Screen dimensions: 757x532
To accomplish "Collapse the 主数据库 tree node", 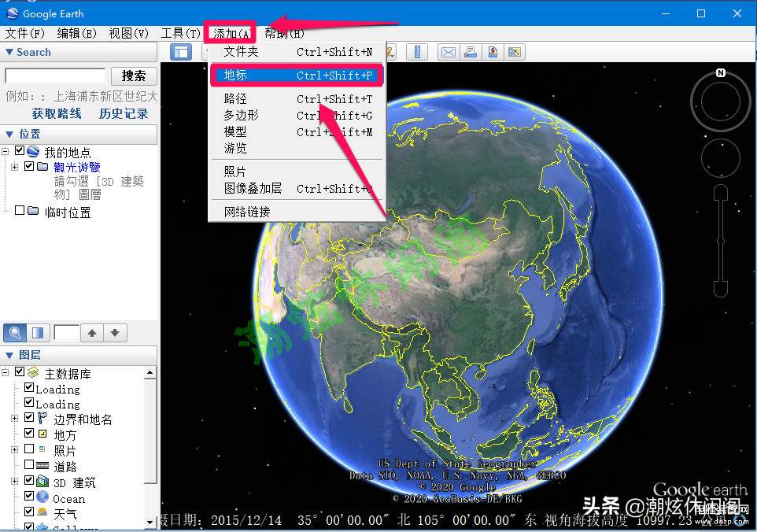I will [x=6, y=372].
